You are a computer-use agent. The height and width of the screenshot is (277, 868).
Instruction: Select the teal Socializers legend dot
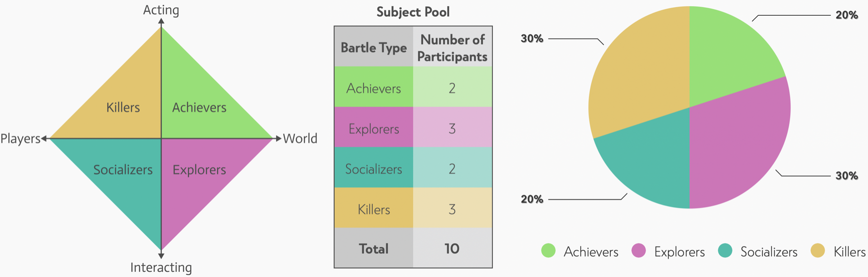tap(725, 250)
